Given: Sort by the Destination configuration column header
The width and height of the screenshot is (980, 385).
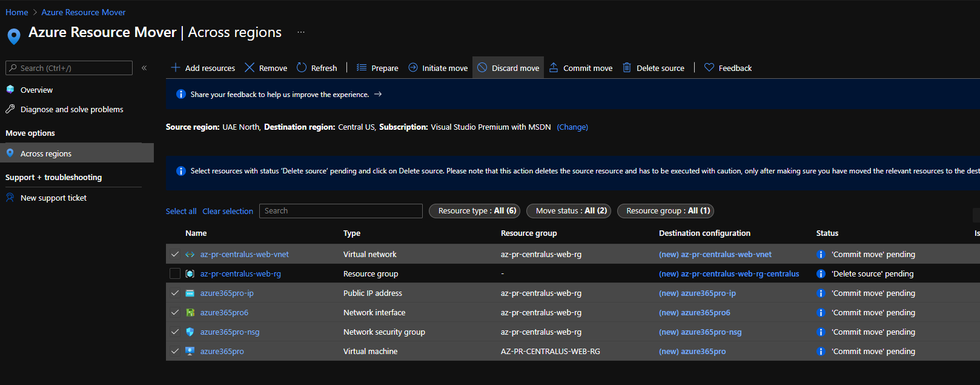Looking at the screenshot, I should 704,233.
